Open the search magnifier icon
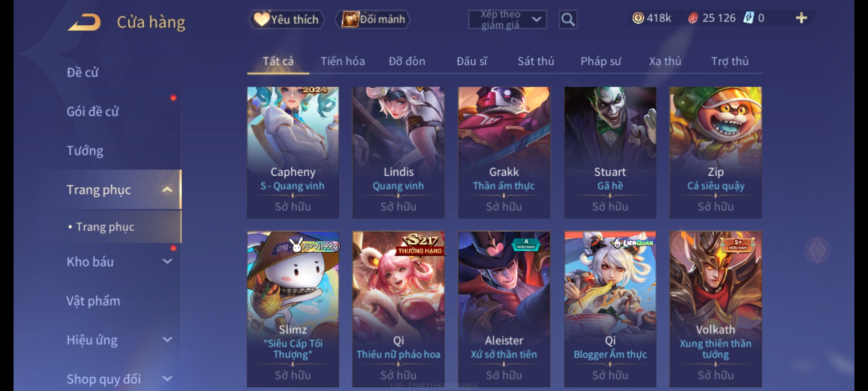 [x=568, y=20]
